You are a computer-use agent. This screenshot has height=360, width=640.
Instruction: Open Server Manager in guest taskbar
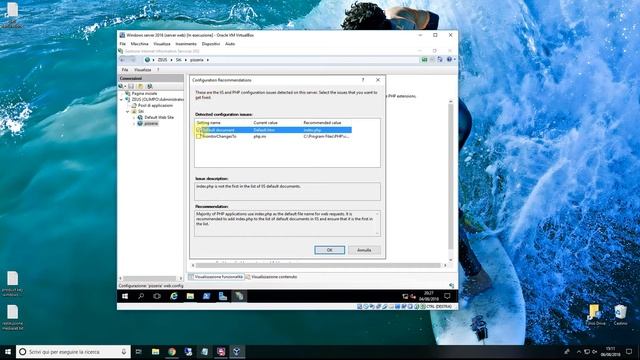click(x=222, y=296)
